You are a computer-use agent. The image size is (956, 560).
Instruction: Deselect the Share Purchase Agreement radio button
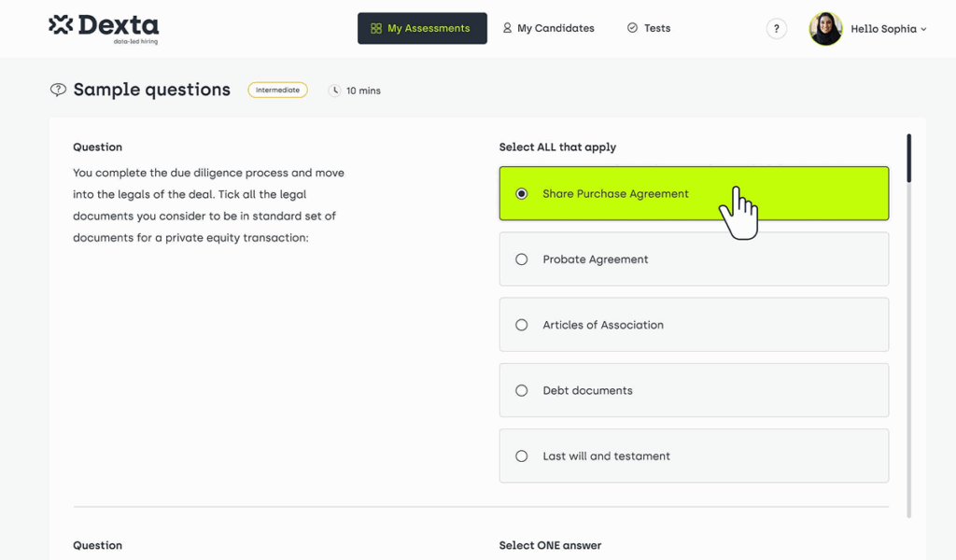click(522, 194)
